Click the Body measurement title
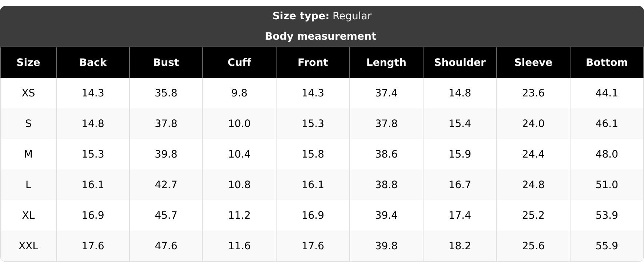 321,36
